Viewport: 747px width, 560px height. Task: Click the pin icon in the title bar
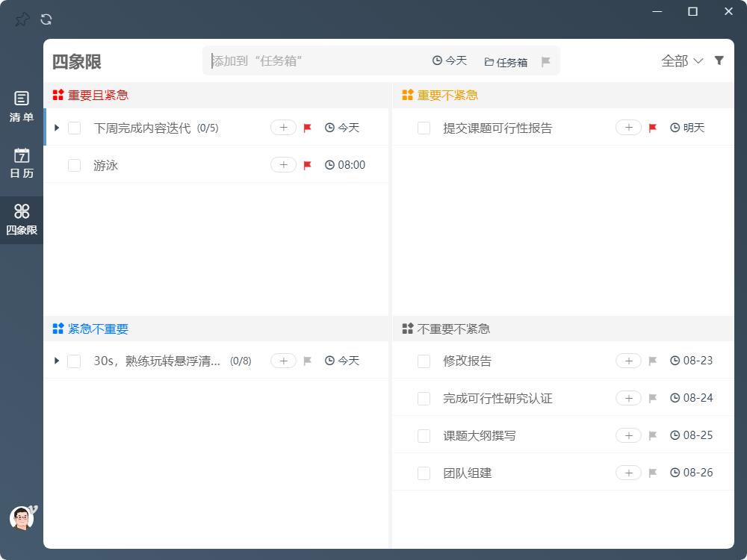click(22, 19)
